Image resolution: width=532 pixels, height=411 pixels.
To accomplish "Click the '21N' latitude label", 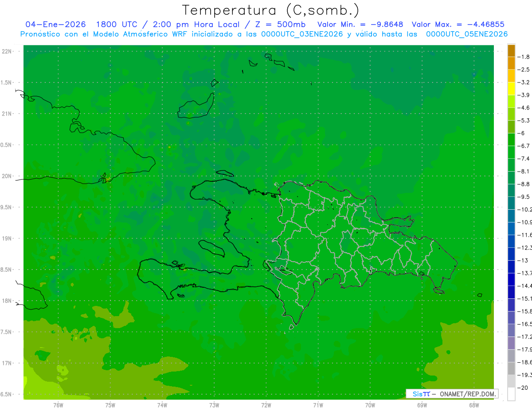I will point(8,114).
